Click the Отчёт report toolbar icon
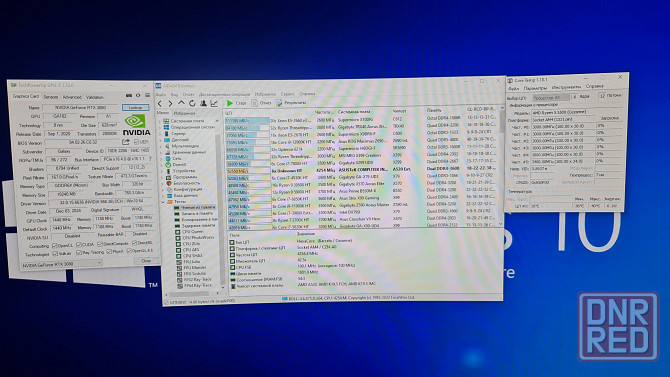This screenshot has height=377, width=670. tap(254, 103)
